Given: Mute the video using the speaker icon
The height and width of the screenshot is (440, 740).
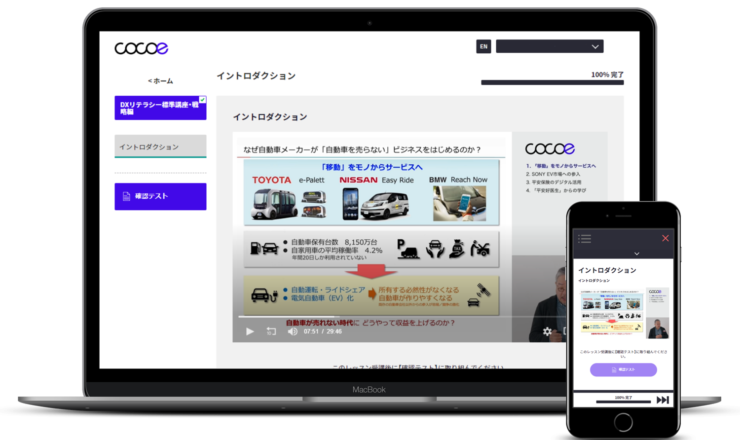Looking at the screenshot, I should (x=293, y=331).
